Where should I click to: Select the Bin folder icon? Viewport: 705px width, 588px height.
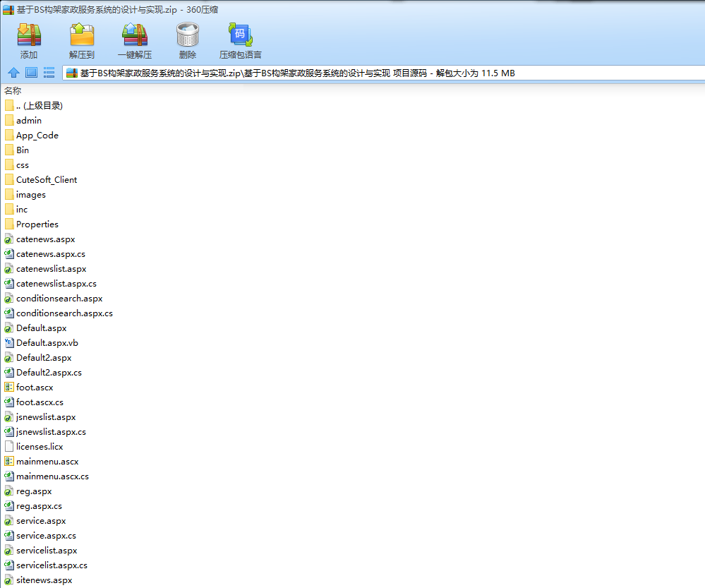[9, 150]
